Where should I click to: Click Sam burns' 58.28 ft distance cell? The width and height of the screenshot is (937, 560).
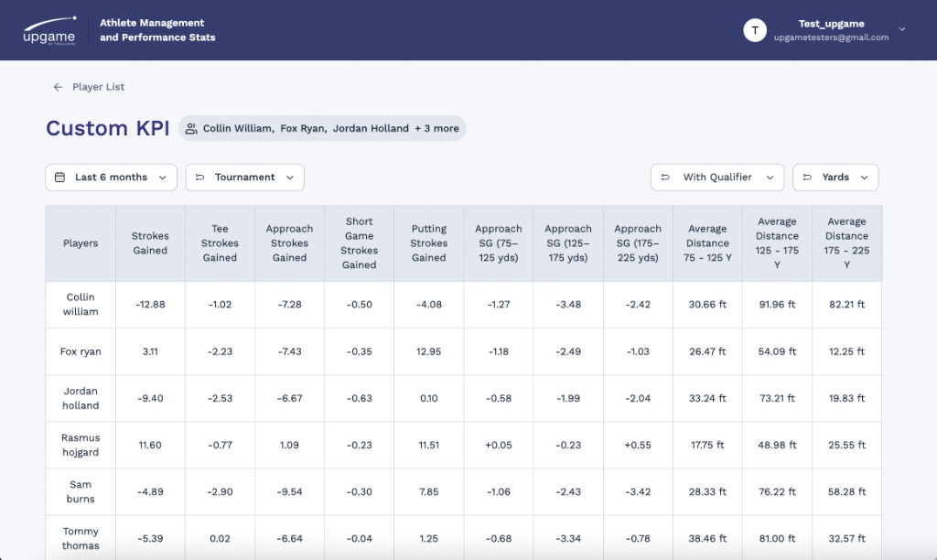(846, 492)
